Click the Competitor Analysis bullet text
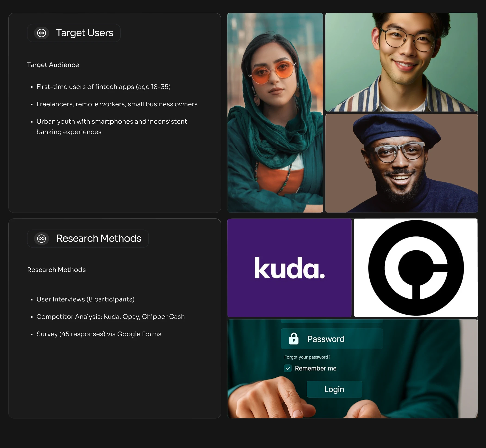Screen dimensions: 486x448 click(110, 316)
